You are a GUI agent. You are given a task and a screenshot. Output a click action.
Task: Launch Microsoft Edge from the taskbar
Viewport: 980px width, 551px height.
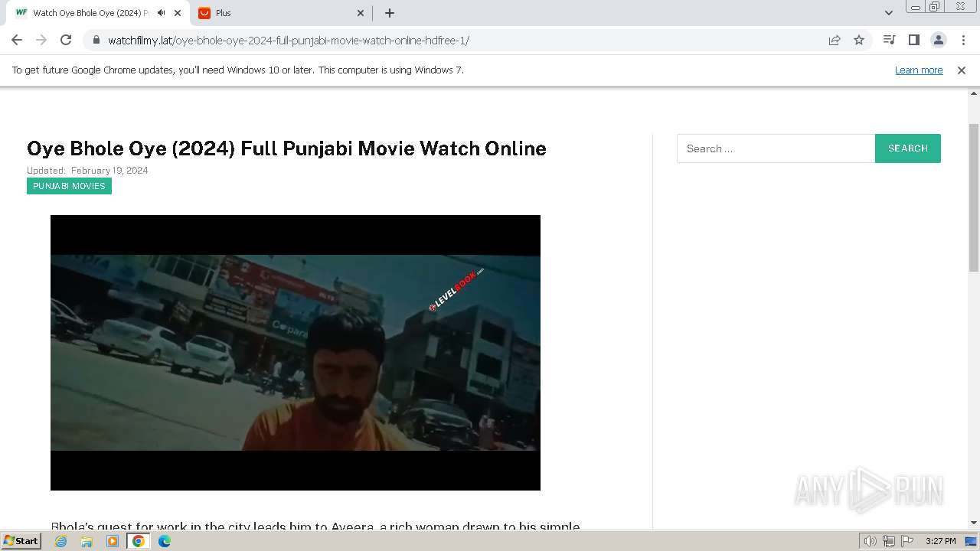click(165, 541)
